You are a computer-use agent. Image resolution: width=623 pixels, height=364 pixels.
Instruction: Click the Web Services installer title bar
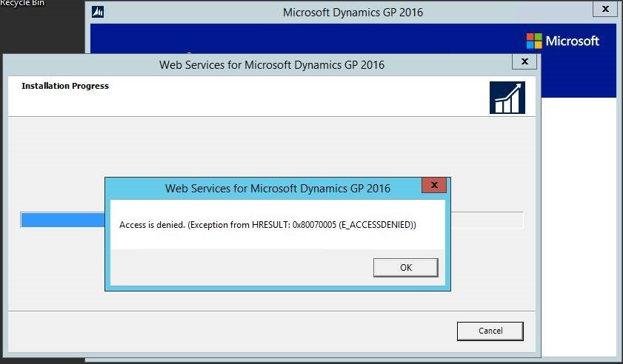[x=272, y=64]
